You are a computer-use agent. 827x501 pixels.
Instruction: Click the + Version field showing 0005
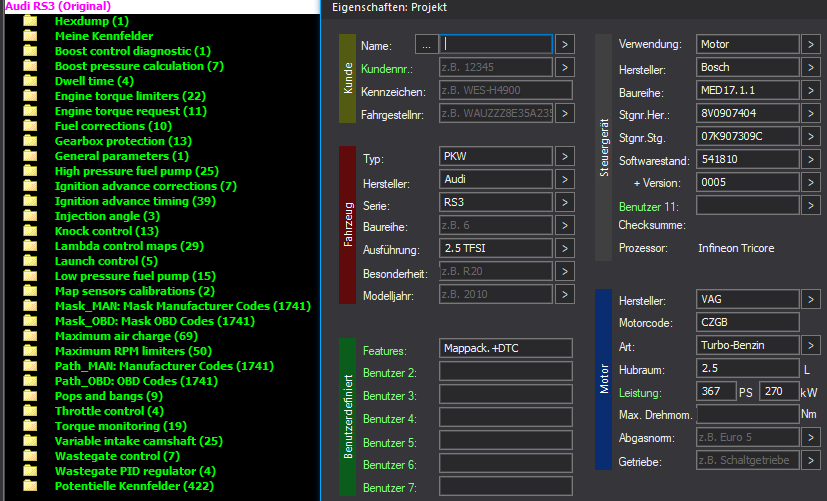pos(747,182)
